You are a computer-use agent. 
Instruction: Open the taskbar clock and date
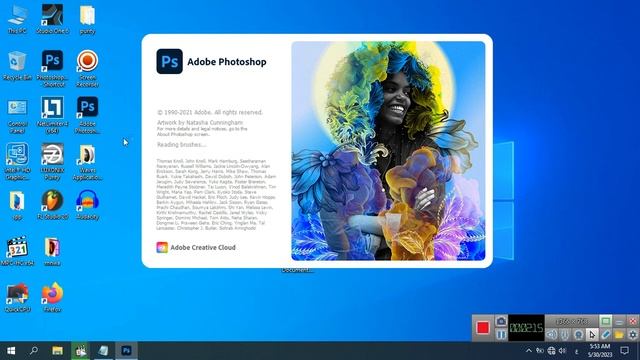[x=600, y=351]
